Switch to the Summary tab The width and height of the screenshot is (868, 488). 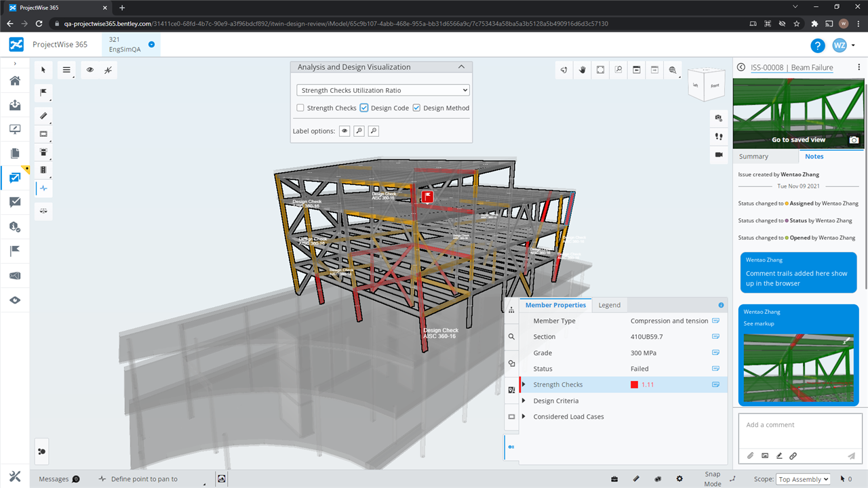tap(753, 157)
